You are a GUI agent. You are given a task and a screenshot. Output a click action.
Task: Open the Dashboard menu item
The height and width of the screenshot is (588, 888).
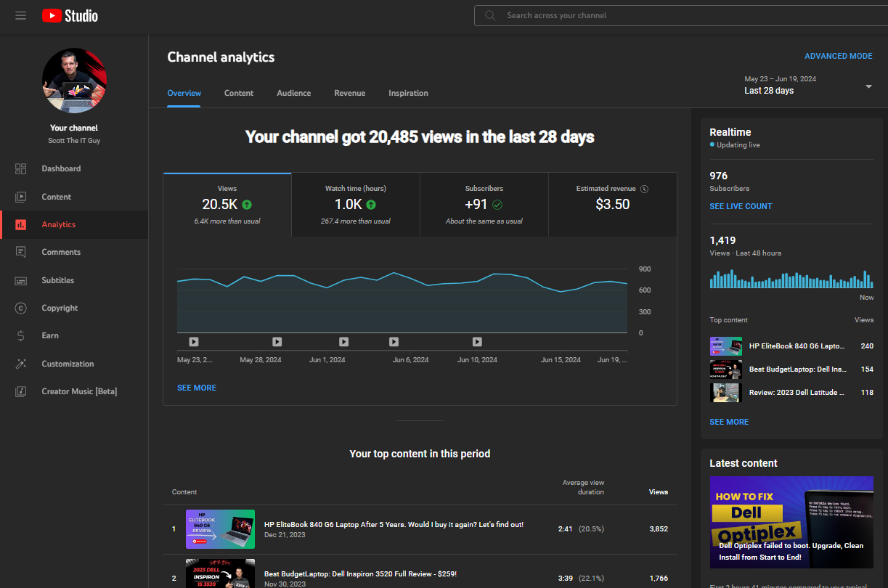(74, 168)
